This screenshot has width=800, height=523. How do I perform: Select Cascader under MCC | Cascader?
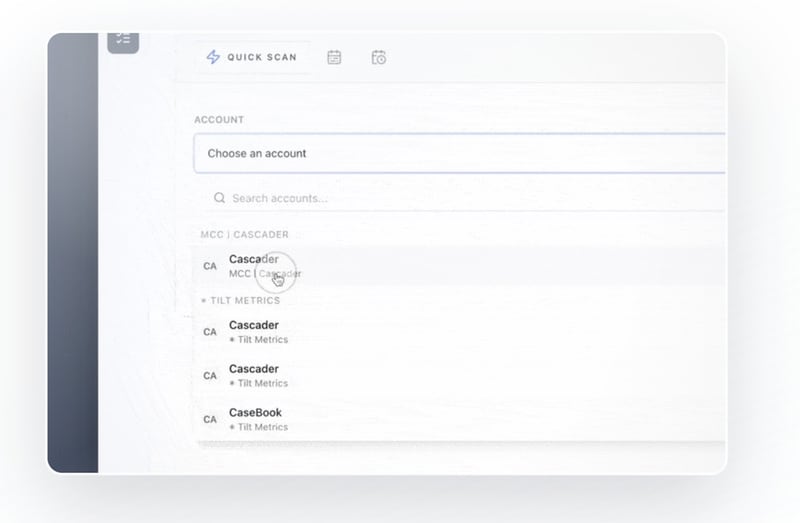click(x=254, y=260)
